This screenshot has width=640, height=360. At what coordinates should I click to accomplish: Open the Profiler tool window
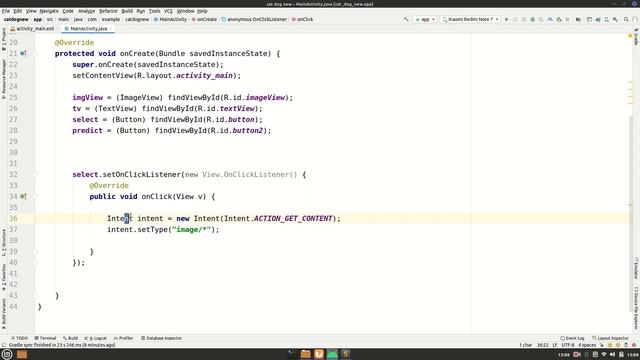tap(123, 338)
